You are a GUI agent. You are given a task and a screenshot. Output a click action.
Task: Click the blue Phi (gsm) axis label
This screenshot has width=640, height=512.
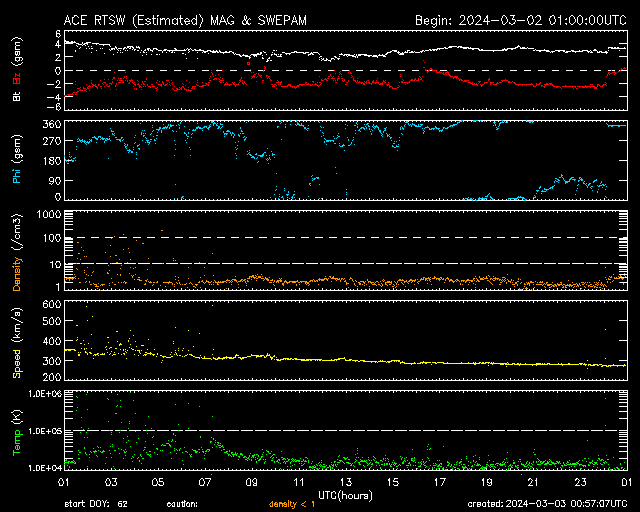tap(17, 165)
